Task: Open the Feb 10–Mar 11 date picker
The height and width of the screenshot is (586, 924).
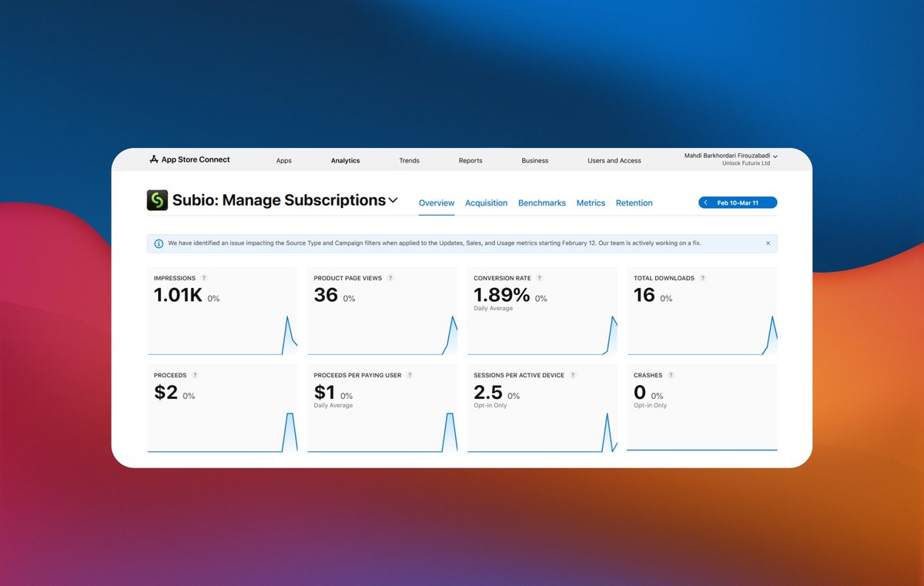Action: tap(737, 203)
